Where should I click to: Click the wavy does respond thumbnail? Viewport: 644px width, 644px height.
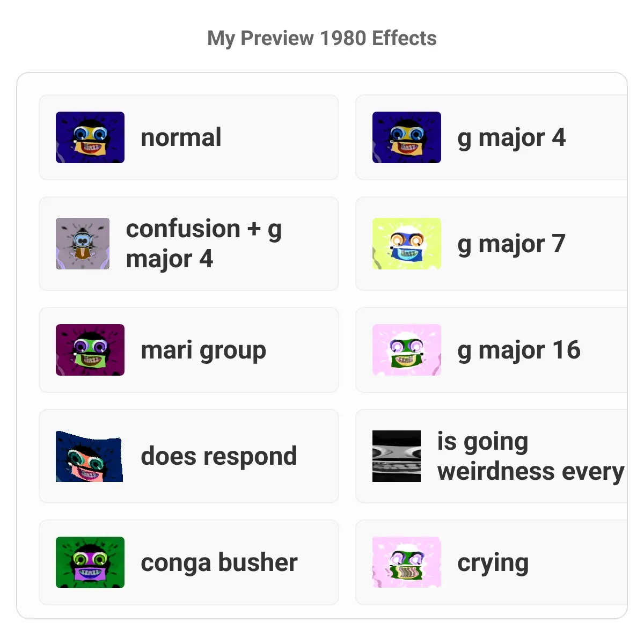[x=90, y=456]
